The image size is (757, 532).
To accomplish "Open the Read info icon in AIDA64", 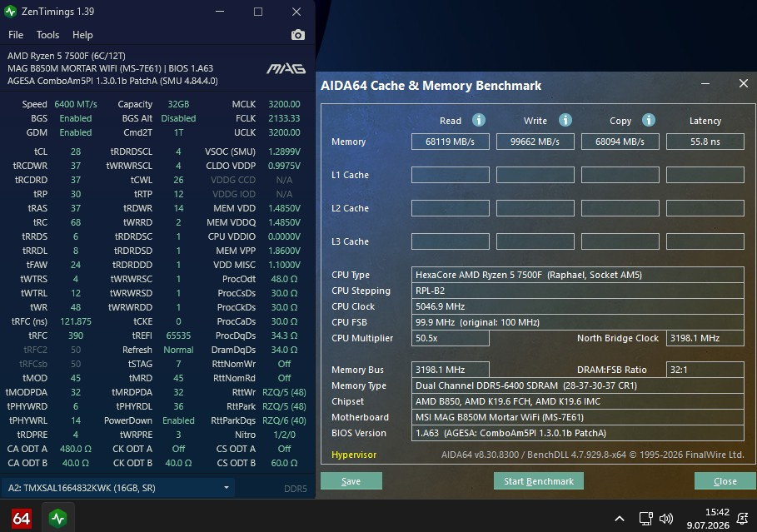I will [479, 120].
